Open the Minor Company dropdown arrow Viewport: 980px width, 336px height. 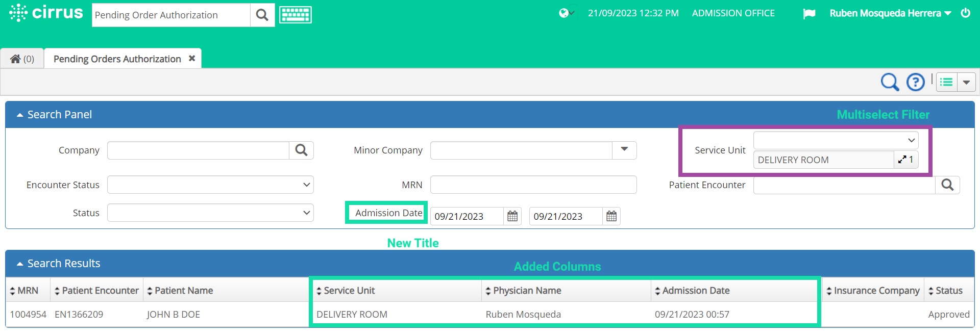624,150
